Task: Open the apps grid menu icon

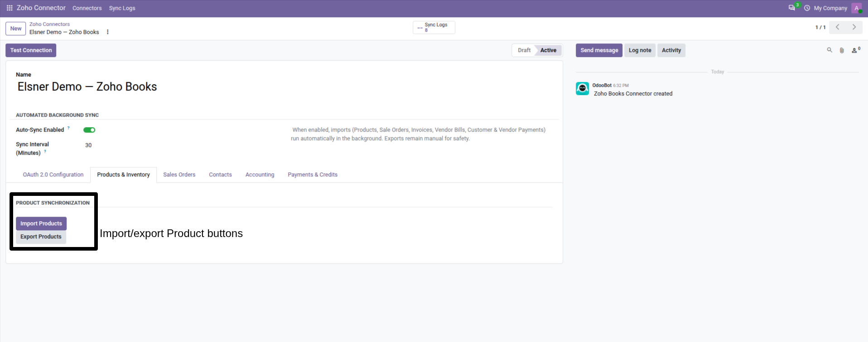Action: tap(10, 8)
